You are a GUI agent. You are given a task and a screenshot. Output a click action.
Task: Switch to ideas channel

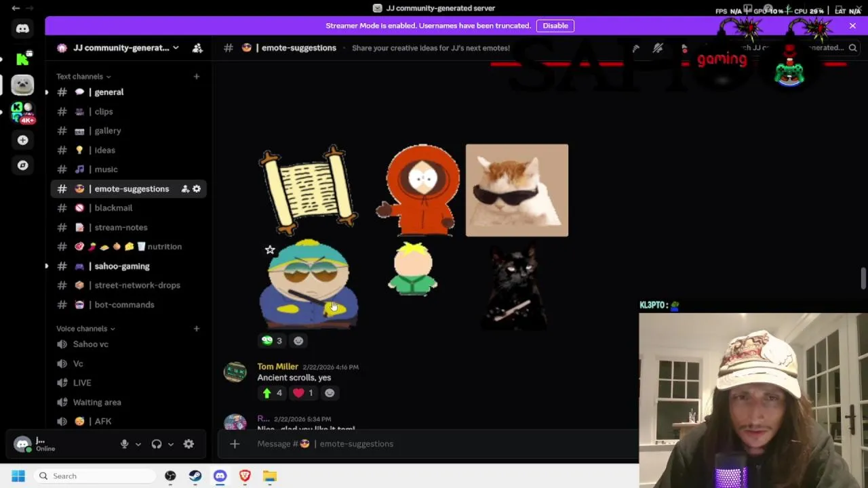(x=129, y=150)
